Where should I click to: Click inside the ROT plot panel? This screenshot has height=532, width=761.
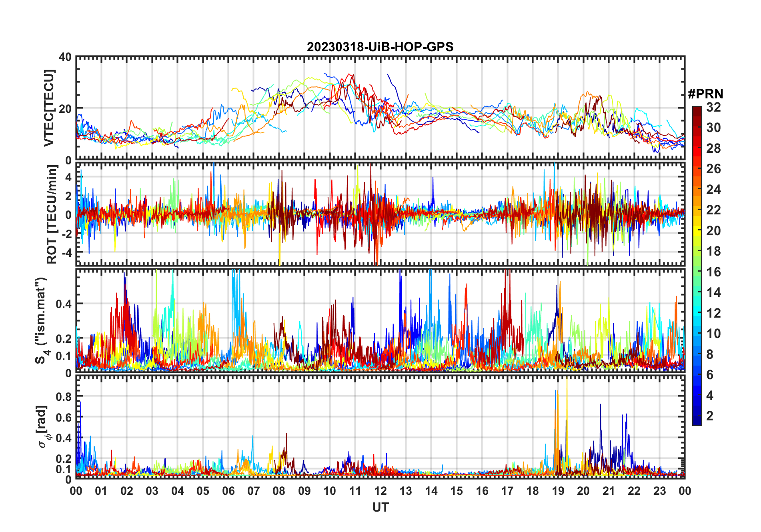pos(380,214)
